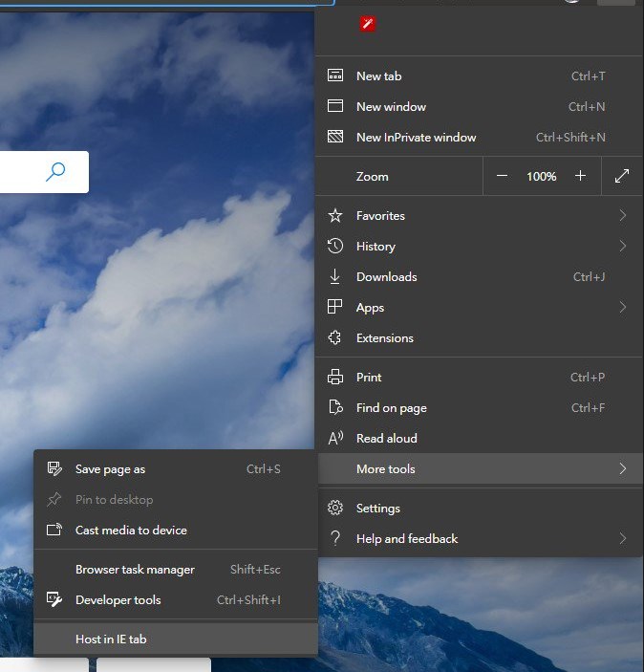
Task: Select Host in IE tab
Action: [x=111, y=639]
